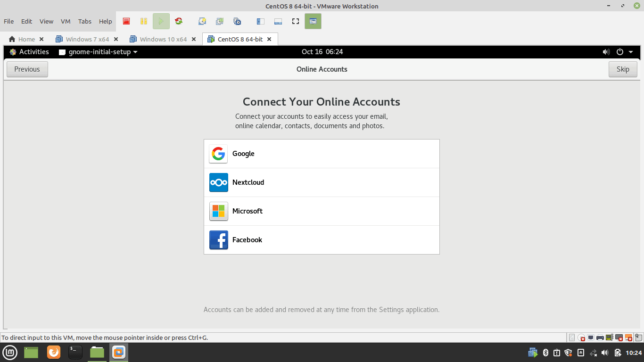Close the Windows 7 x64 tab
644x362 pixels.
click(x=116, y=39)
